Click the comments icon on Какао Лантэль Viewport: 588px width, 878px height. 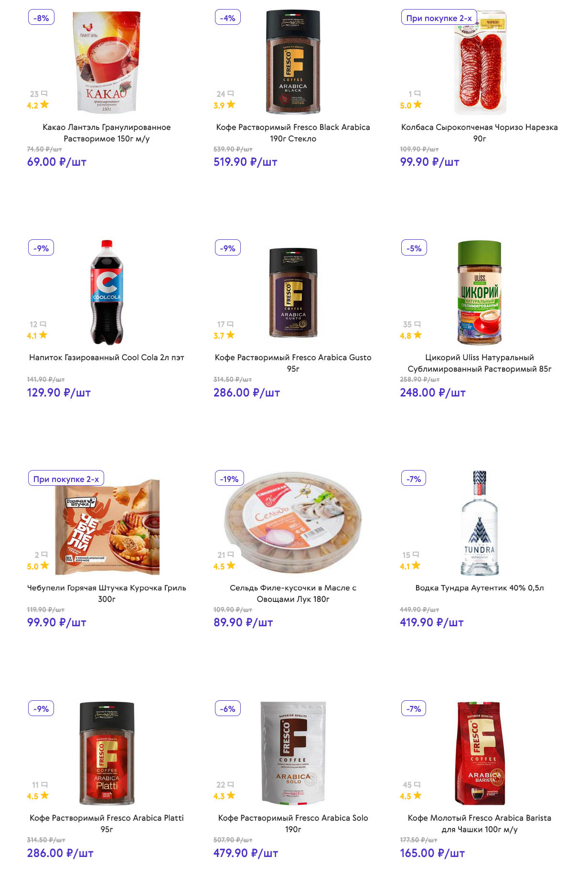click(x=44, y=94)
